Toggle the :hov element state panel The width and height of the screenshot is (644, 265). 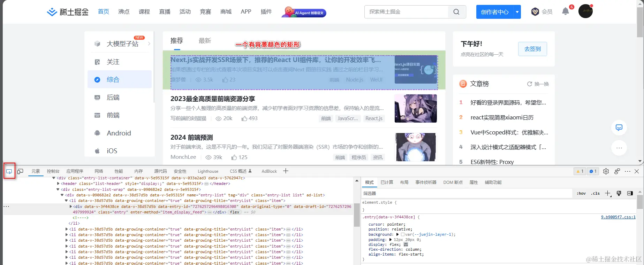tap(581, 193)
